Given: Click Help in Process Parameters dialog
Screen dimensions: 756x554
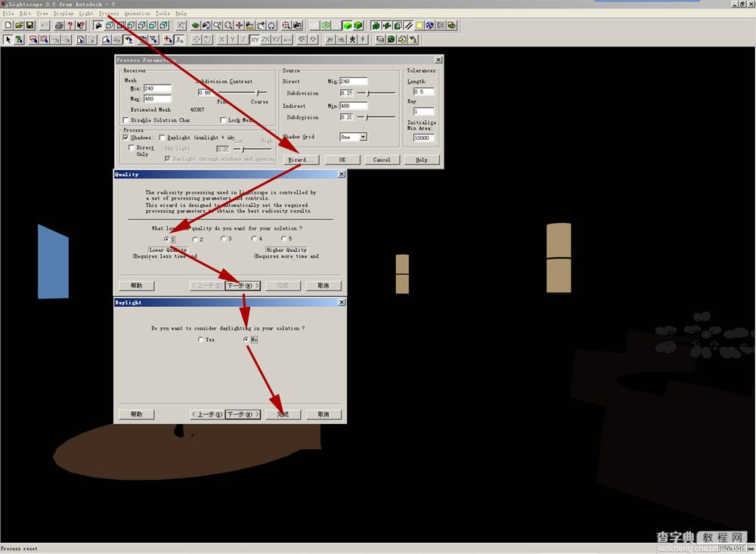Looking at the screenshot, I should (x=422, y=159).
